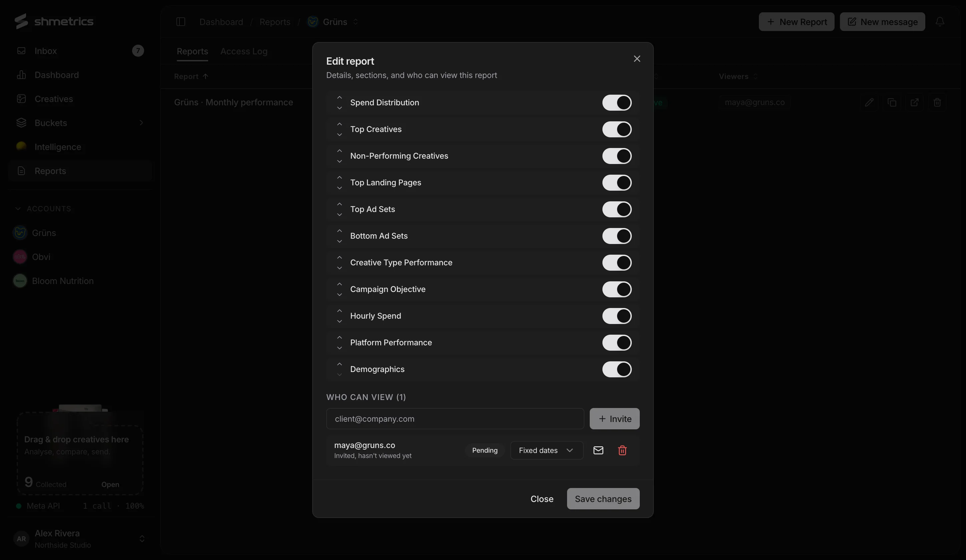Viewport: 966px width, 560px height.
Task: Toggle Top Ad Sets switch
Action: click(616, 209)
